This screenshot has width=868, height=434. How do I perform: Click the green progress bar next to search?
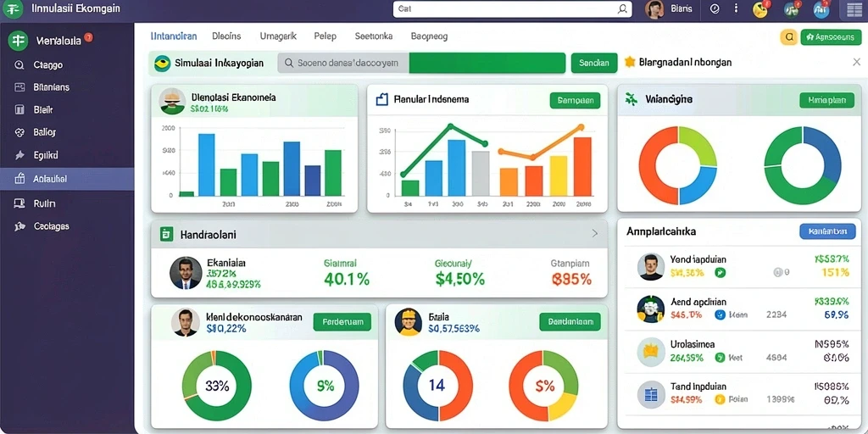tap(487, 63)
